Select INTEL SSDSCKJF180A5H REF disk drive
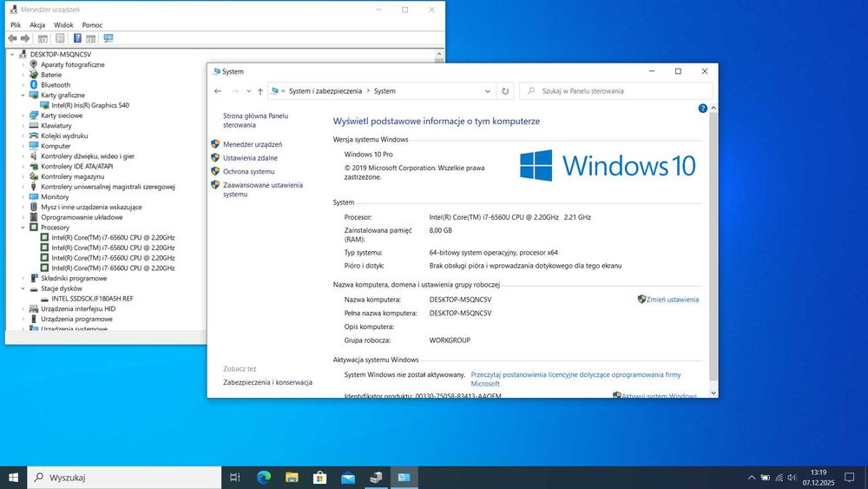This screenshot has width=868, height=489. [x=93, y=299]
